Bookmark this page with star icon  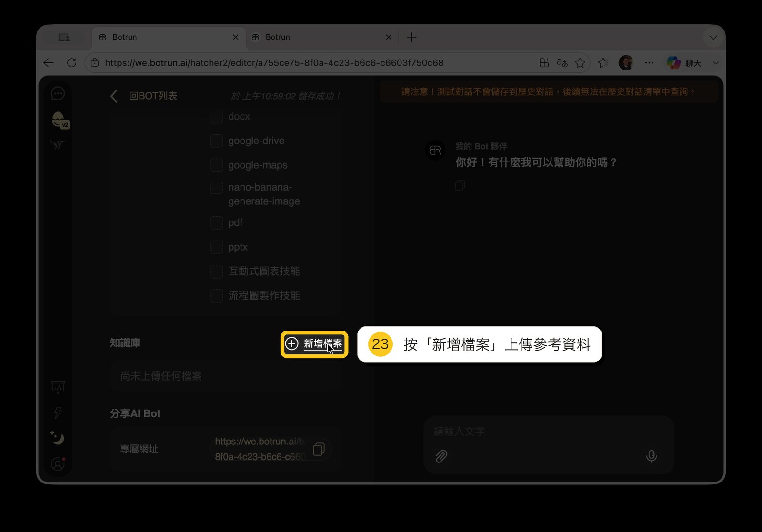[580, 63]
